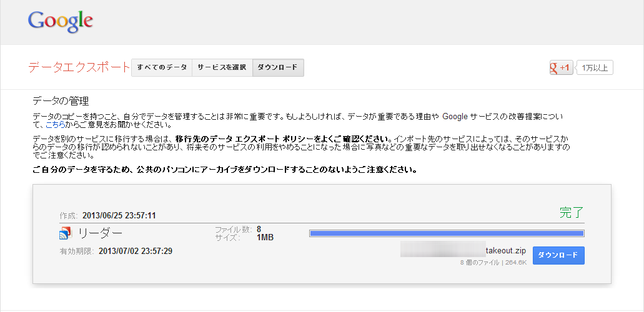Click the 264.6K file size text
Viewport: 644px width, 312px height.
click(x=516, y=263)
